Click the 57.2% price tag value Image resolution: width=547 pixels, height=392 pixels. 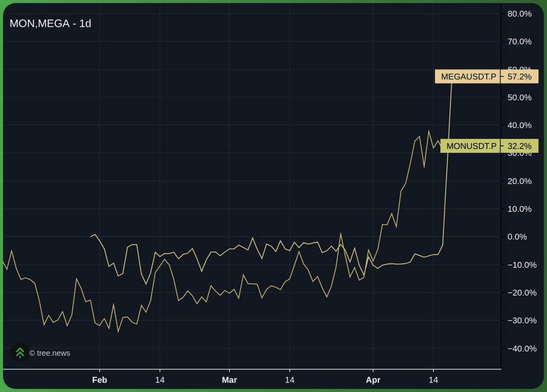tap(519, 77)
